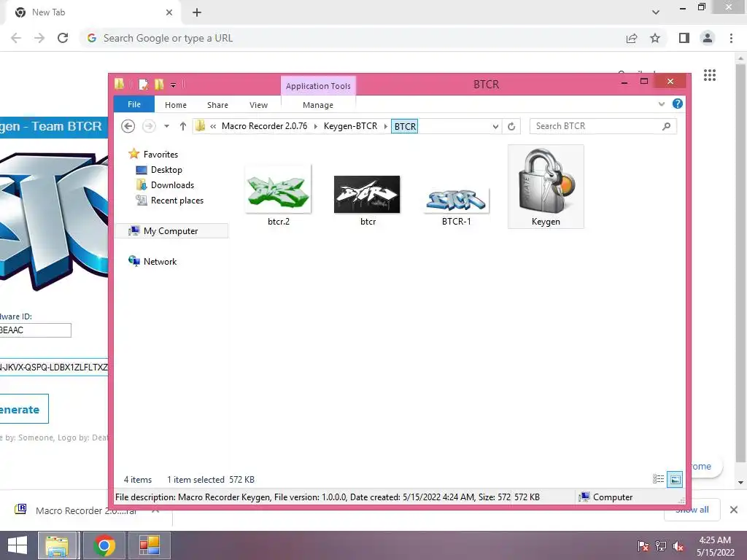
Task: Open Google apps grid
Action: pyautogui.click(x=709, y=75)
